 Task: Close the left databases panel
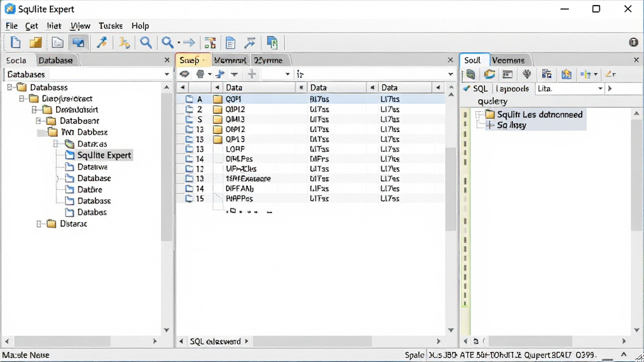[x=167, y=60]
